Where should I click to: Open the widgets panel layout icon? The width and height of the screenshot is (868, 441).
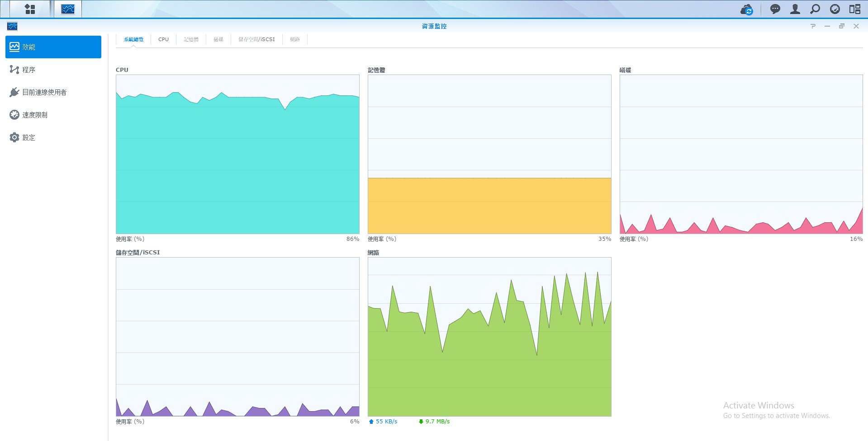854,9
